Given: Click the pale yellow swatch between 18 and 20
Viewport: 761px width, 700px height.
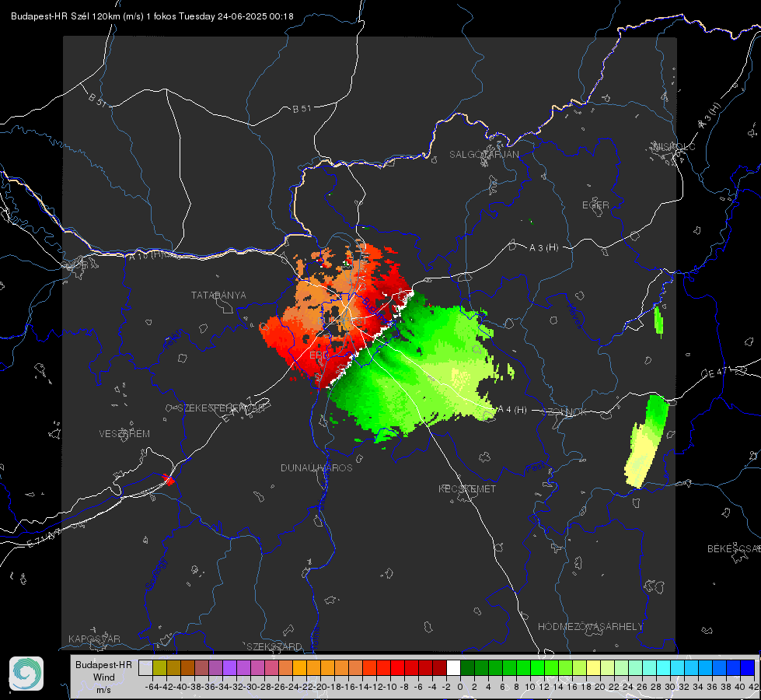Looking at the screenshot, I should pos(593,668).
